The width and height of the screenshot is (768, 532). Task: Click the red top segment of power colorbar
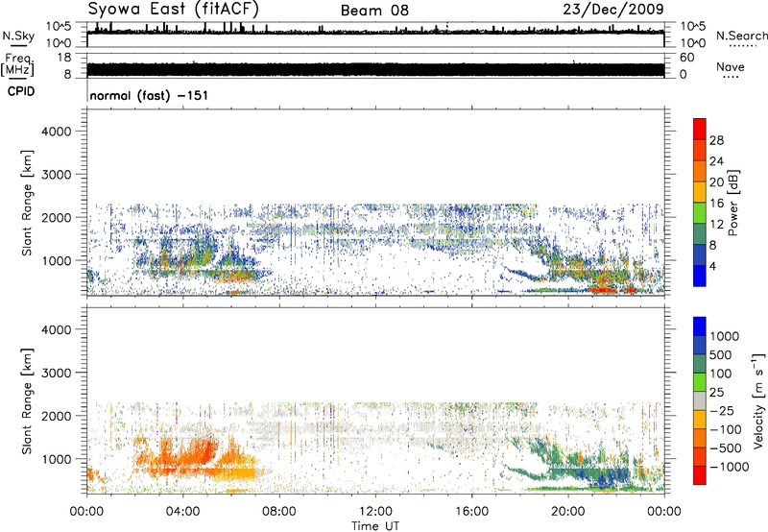[x=700, y=129]
